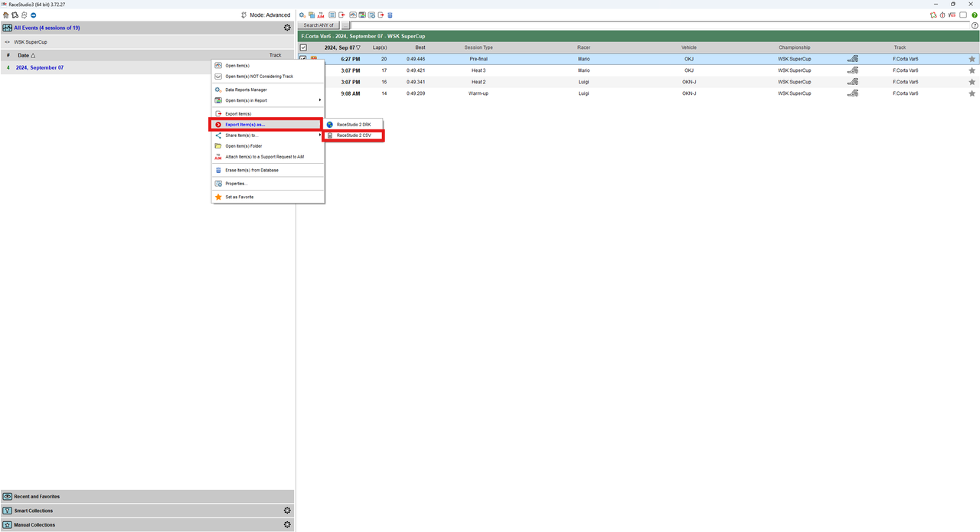Choose Set as Favorite entry
This screenshot has height=532, width=980.
click(x=268, y=197)
